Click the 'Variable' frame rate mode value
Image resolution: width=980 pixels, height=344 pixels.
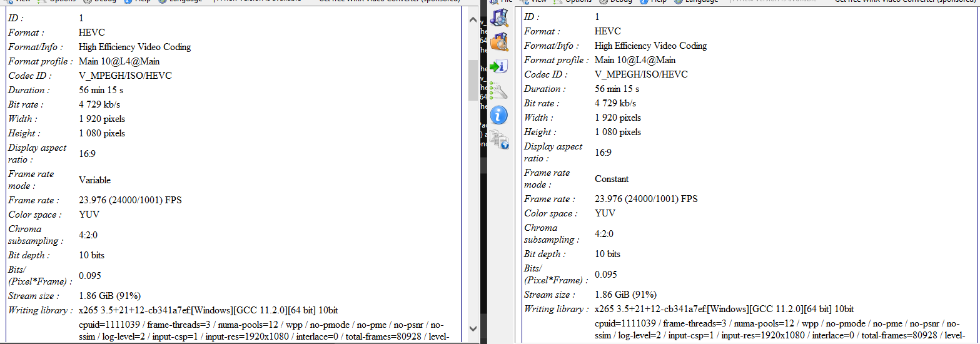(x=94, y=180)
